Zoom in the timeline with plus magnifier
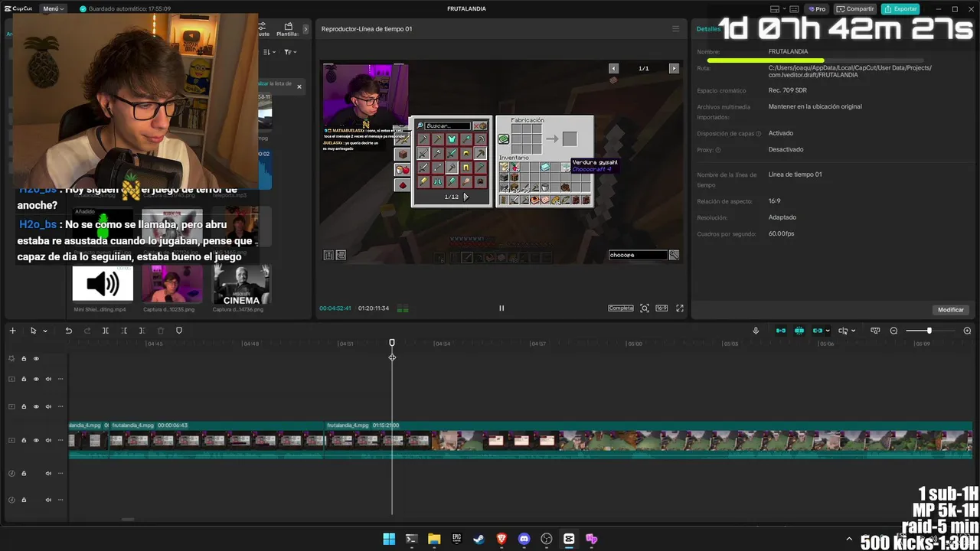 coord(967,331)
